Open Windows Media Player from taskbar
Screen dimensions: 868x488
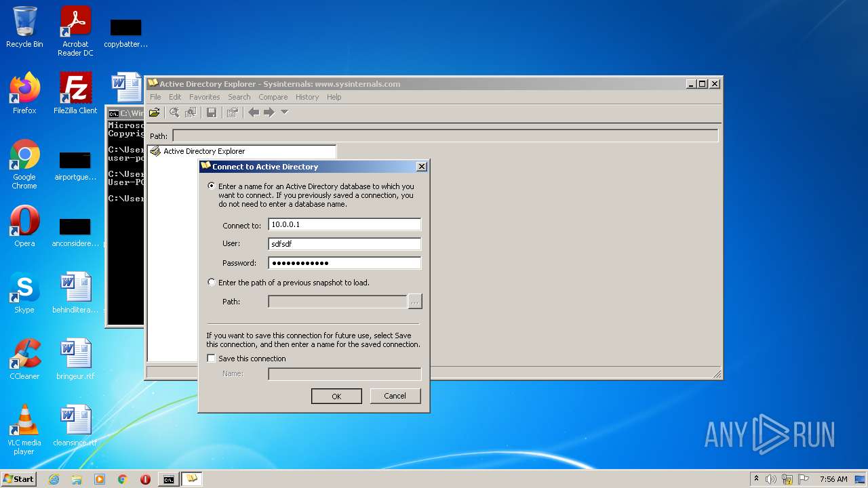(100, 479)
